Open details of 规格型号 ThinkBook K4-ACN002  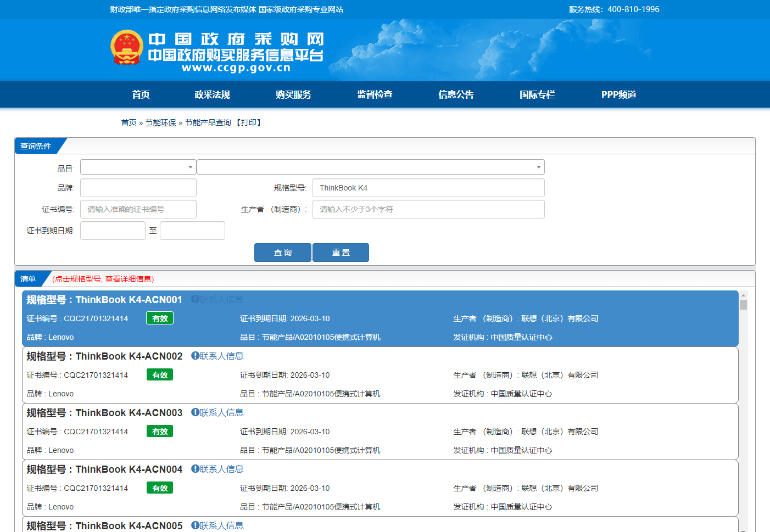[104, 356]
